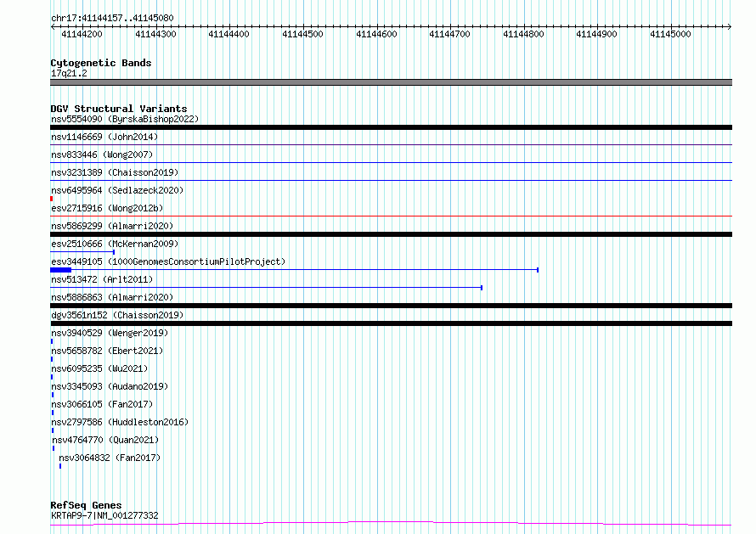Click ruler position 41144400
The width and height of the screenshot is (756, 534).
(x=229, y=34)
